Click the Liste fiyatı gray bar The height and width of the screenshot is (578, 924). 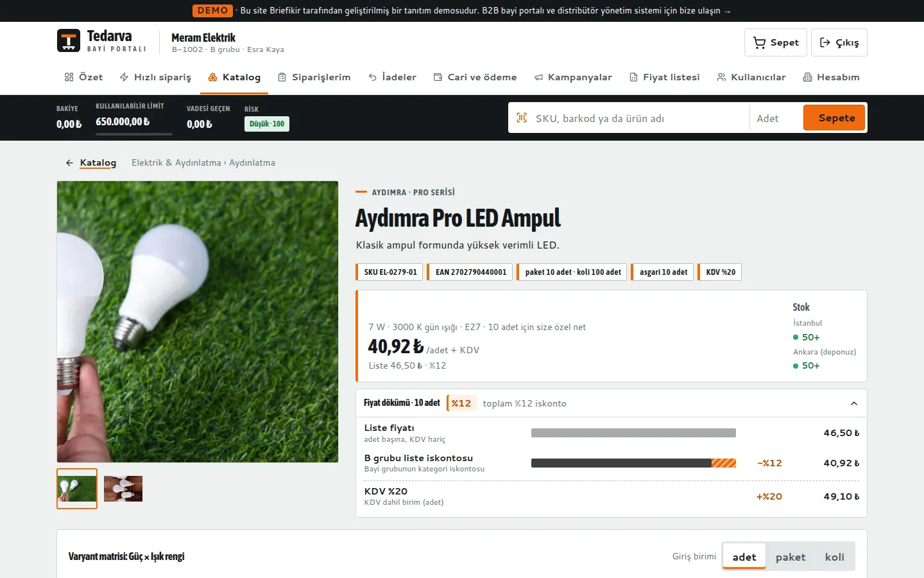point(633,433)
